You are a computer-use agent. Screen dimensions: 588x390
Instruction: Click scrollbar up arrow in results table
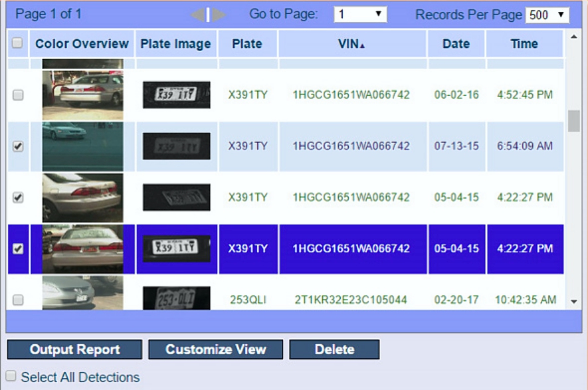pos(574,35)
